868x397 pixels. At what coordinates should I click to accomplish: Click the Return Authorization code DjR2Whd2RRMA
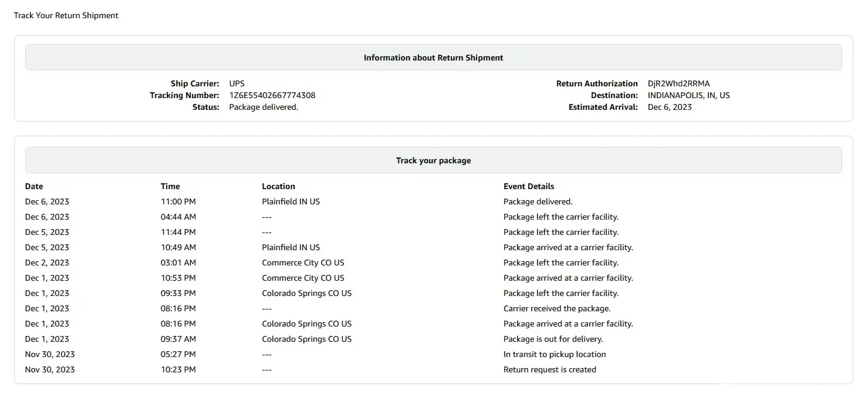click(x=678, y=83)
